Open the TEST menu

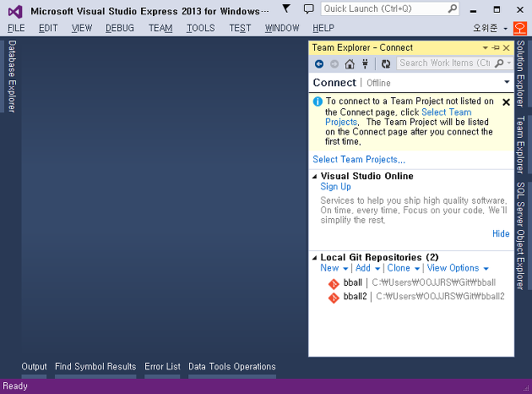pyautogui.click(x=240, y=28)
